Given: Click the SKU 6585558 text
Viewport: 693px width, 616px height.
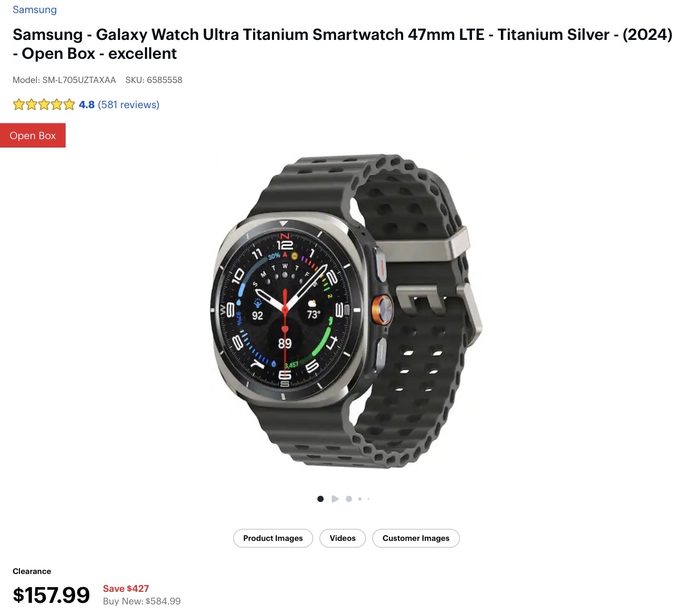Looking at the screenshot, I should 154,80.
